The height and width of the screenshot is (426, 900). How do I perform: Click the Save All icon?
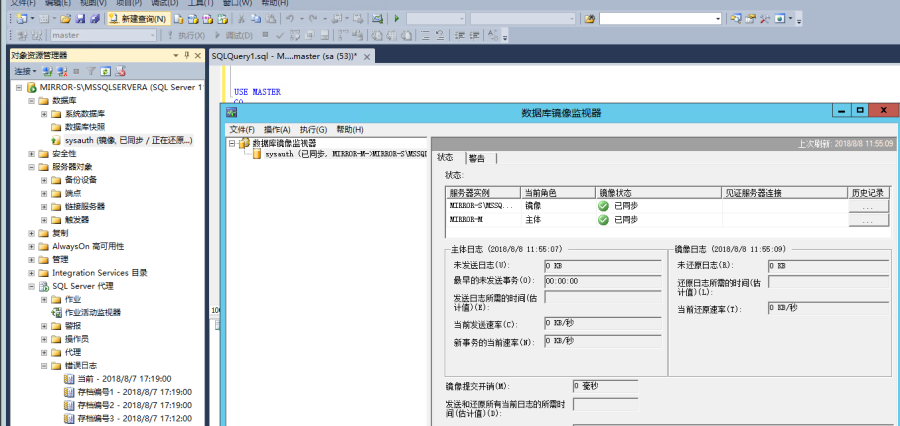(95, 19)
